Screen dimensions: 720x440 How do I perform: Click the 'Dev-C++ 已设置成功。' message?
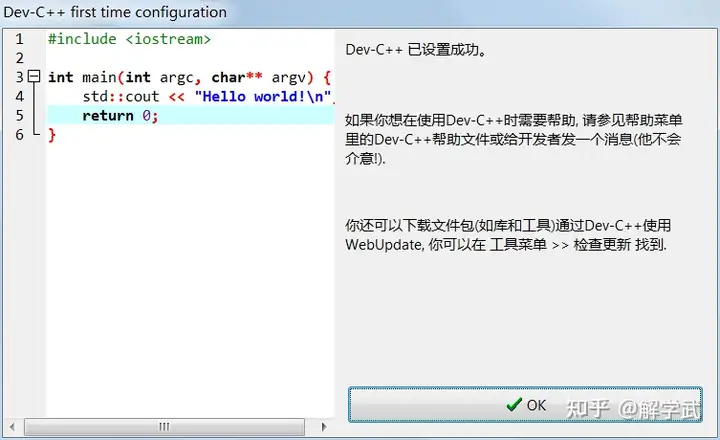(x=416, y=50)
